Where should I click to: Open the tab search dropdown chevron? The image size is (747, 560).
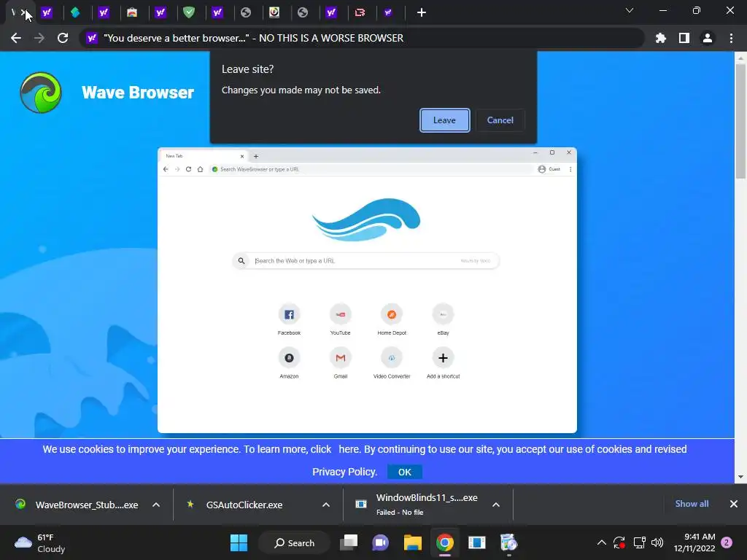point(630,10)
